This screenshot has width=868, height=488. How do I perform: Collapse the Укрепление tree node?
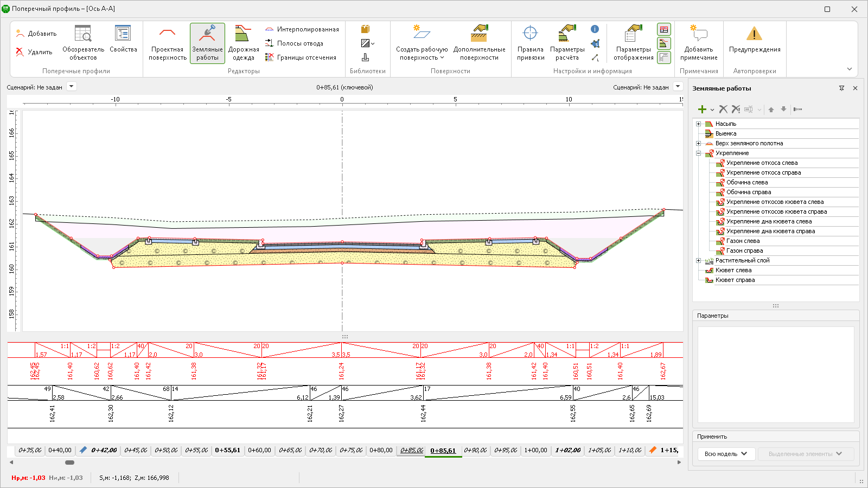point(699,153)
